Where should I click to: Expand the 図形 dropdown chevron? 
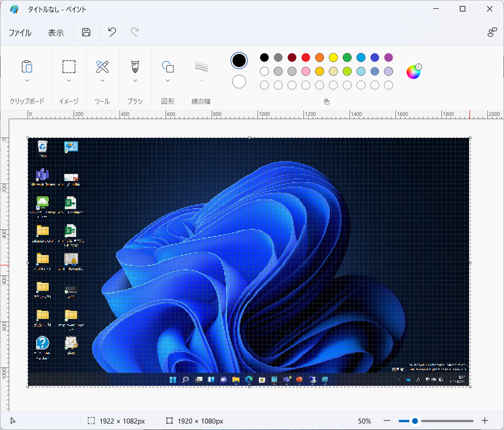pos(168,80)
